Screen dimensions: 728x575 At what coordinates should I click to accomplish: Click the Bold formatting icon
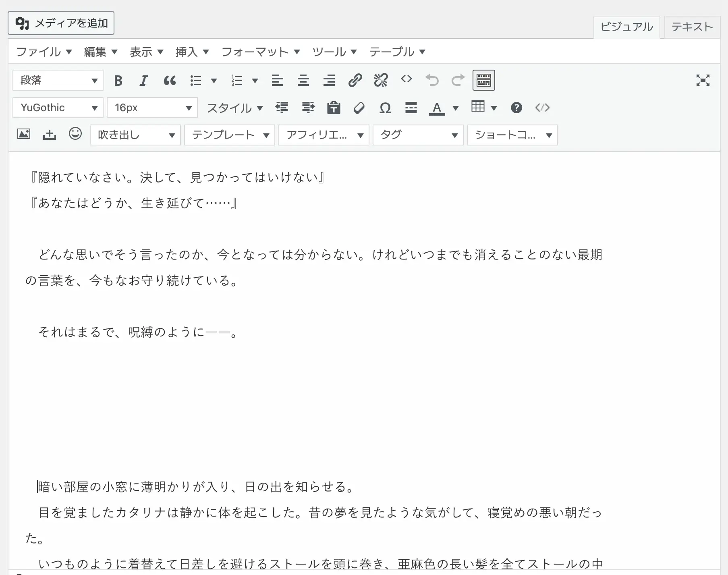click(118, 81)
